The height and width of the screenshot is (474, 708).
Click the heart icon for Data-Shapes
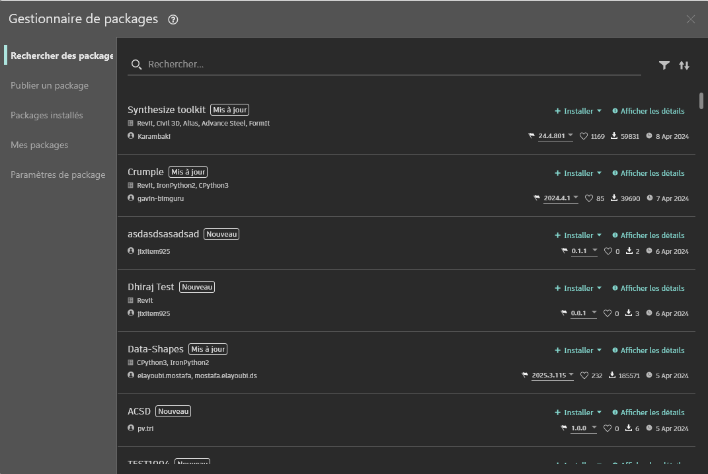click(x=584, y=375)
